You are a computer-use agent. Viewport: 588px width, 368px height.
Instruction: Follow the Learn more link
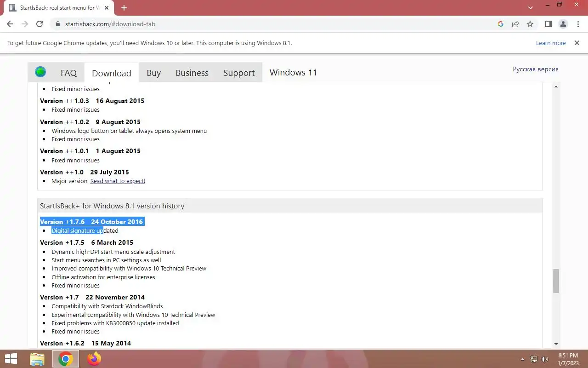[551, 43]
